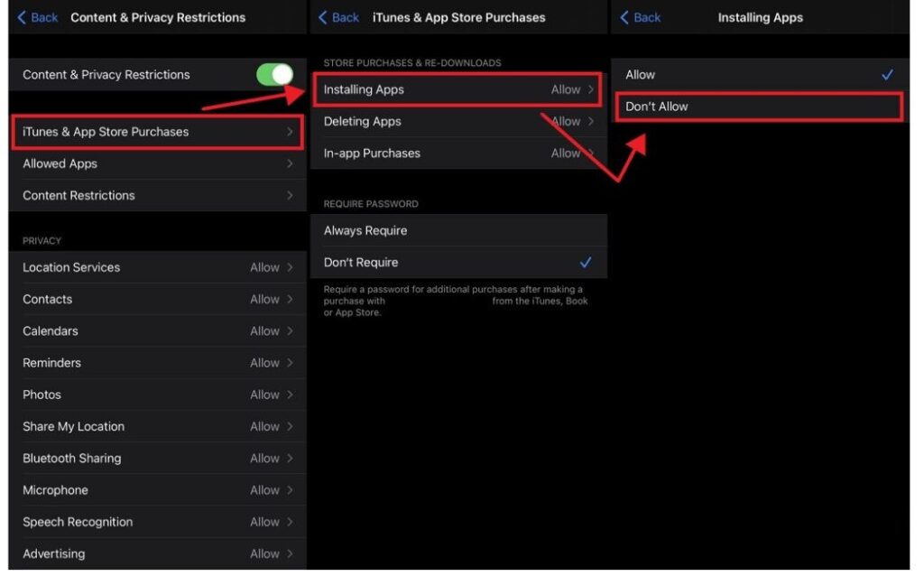924x576 pixels.
Task: Choose Allow for Installing Apps
Action: [760, 75]
